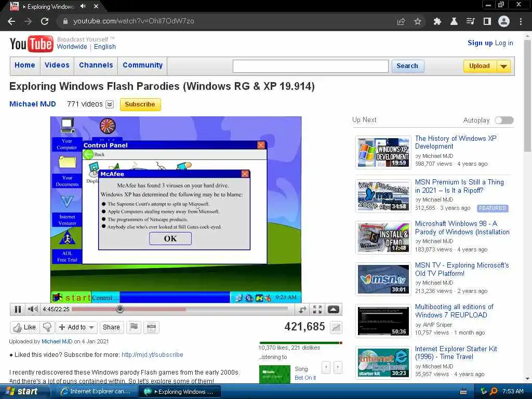Click OK in the McAfee dialog
Image resolution: width=532 pixels, height=399 pixels.
point(170,238)
